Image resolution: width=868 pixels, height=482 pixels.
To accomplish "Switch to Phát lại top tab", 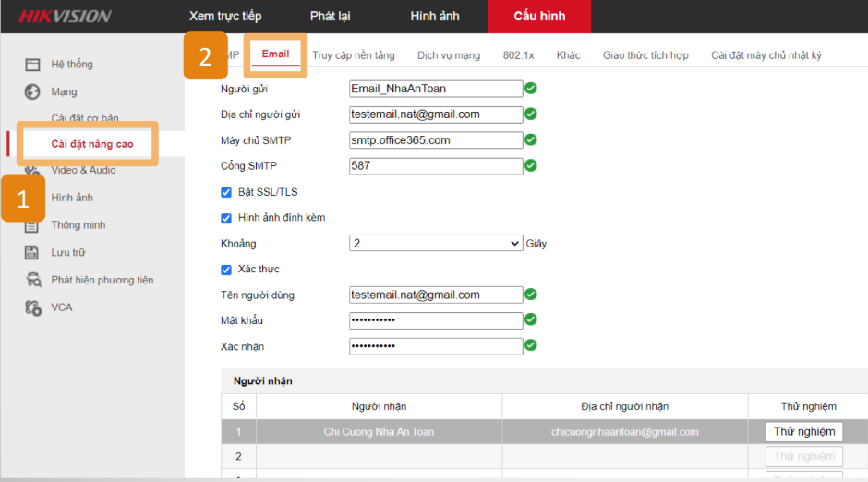I will (x=330, y=16).
